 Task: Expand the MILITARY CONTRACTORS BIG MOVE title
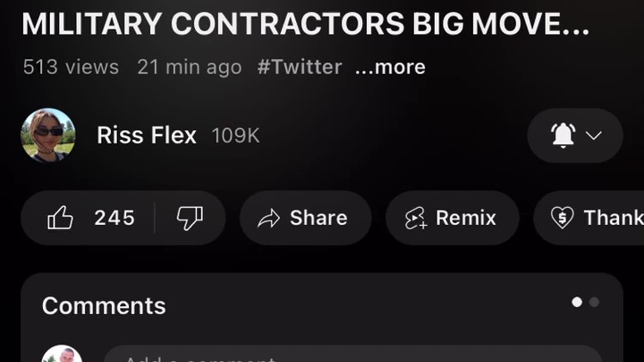pos(305,23)
